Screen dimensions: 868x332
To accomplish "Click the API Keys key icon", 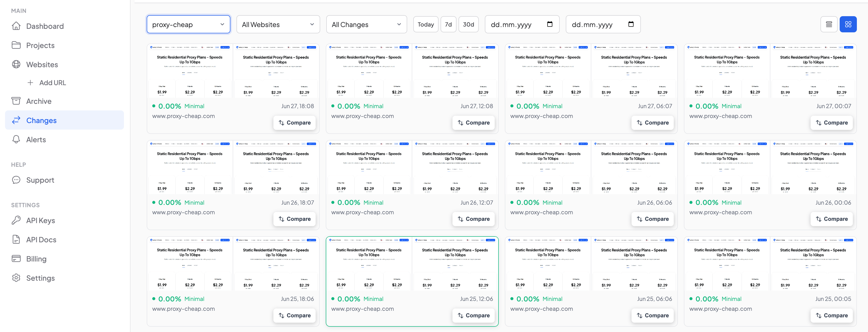I will pyautogui.click(x=16, y=220).
